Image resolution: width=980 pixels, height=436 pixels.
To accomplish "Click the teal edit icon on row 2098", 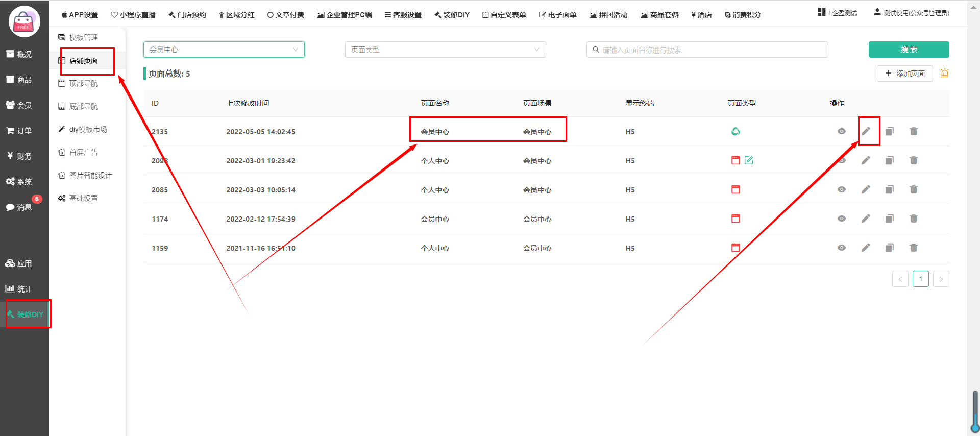I will tap(749, 160).
